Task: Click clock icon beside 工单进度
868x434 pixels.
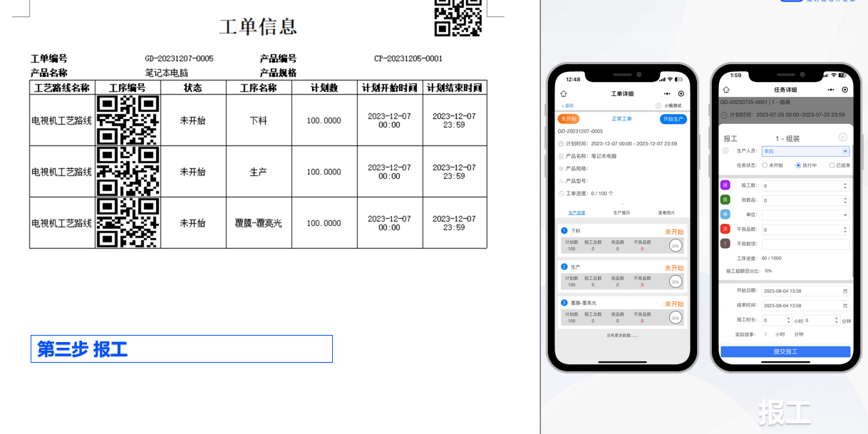Action: [561, 193]
